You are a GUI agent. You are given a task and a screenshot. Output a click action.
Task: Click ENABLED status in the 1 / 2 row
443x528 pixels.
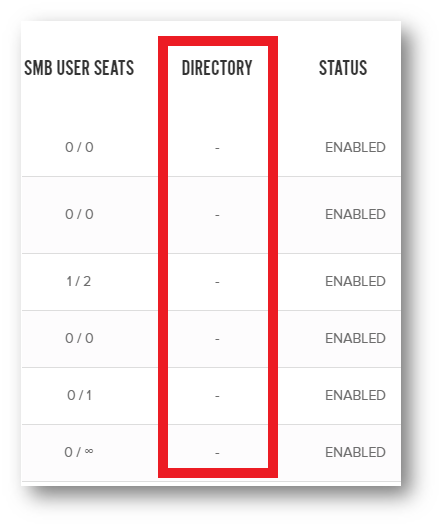pos(355,282)
